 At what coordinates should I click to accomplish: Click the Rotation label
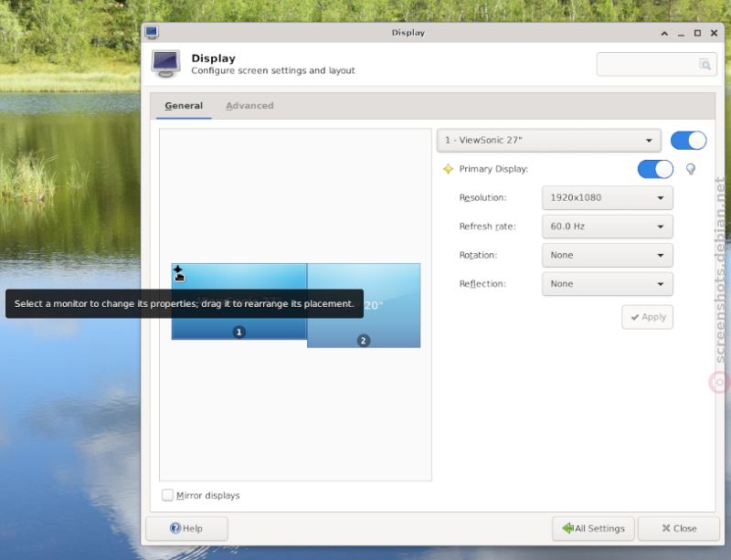[478, 255]
